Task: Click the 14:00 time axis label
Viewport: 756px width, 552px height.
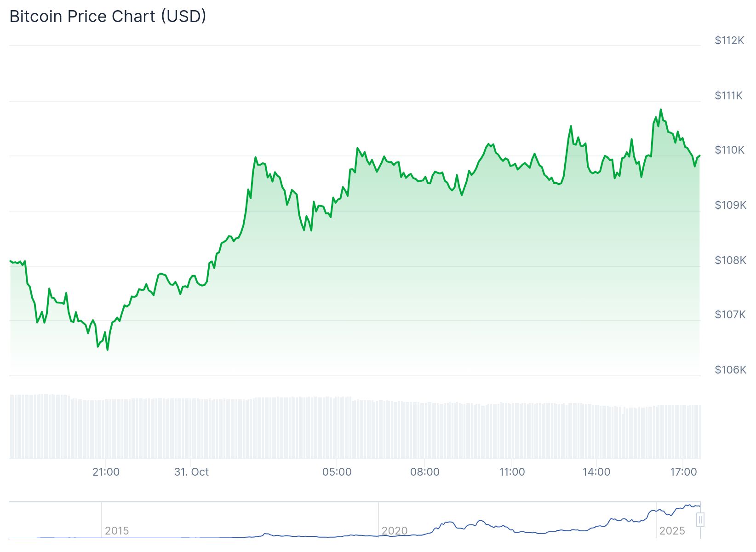Action: point(596,472)
